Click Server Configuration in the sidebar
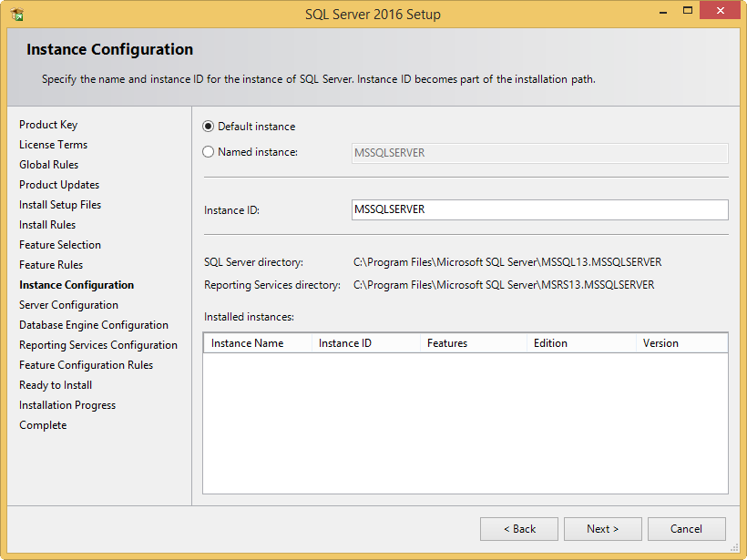The height and width of the screenshot is (560, 747). coord(68,305)
